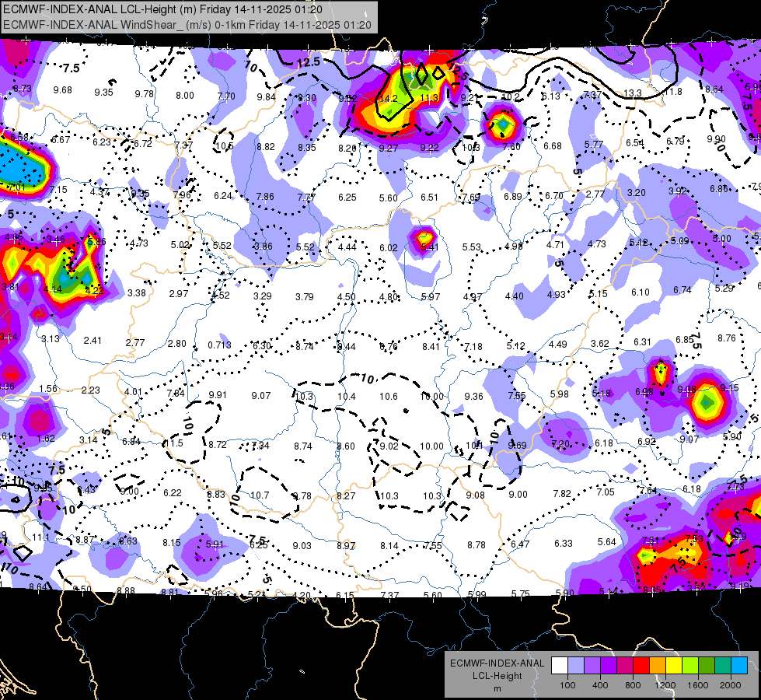Click the WindShear 0-1km title line

187,25
